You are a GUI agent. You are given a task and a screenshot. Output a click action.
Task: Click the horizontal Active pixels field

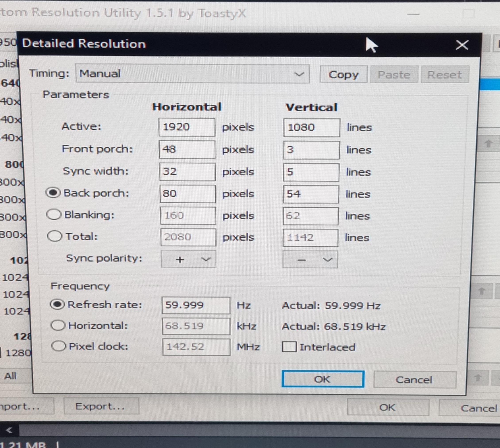tap(187, 127)
